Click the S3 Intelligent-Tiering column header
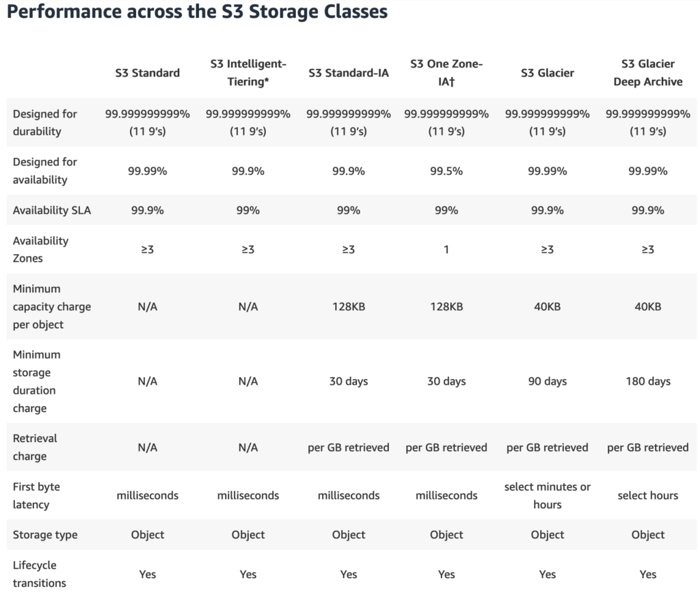Image resolution: width=700 pixels, height=593 pixels. coord(248,72)
